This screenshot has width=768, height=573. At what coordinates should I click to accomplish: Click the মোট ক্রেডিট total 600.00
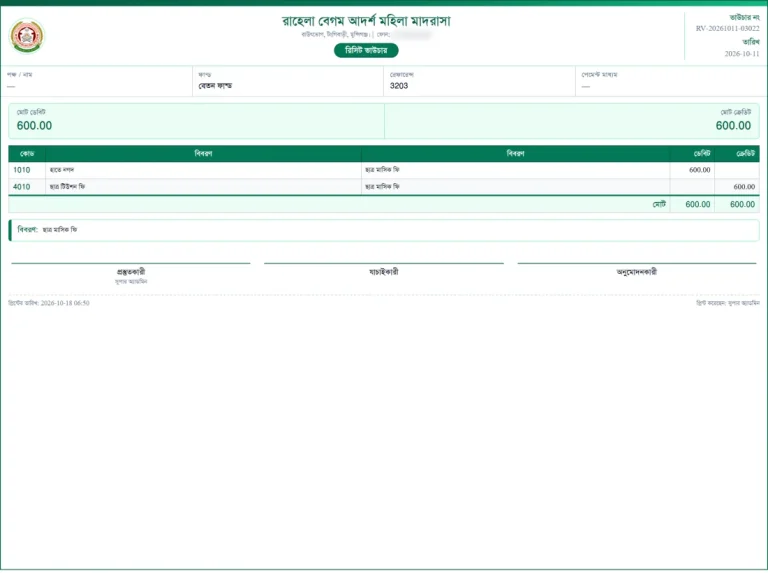pyautogui.click(x=733, y=125)
